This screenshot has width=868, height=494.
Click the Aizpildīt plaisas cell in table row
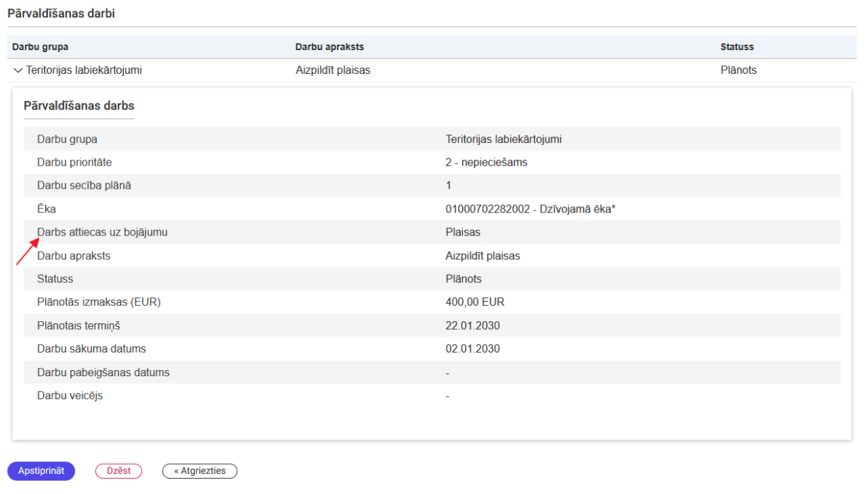[x=333, y=70]
